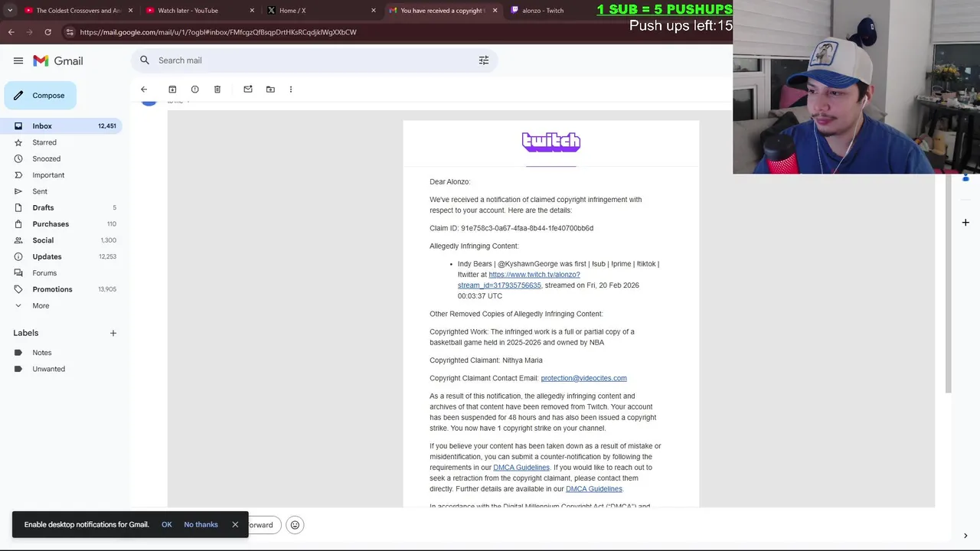The height and width of the screenshot is (551, 980).
Task: Click the Twitch logo in email
Action: coord(551,142)
